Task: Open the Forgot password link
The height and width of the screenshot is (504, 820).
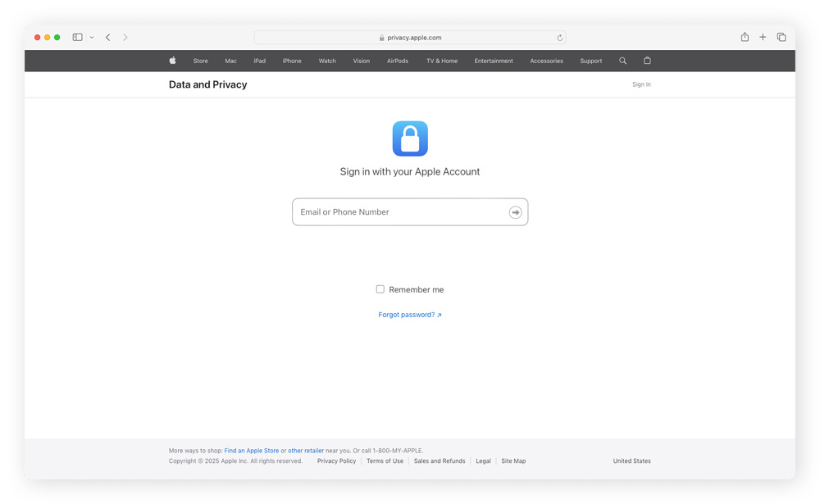Action: pos(410,315)
